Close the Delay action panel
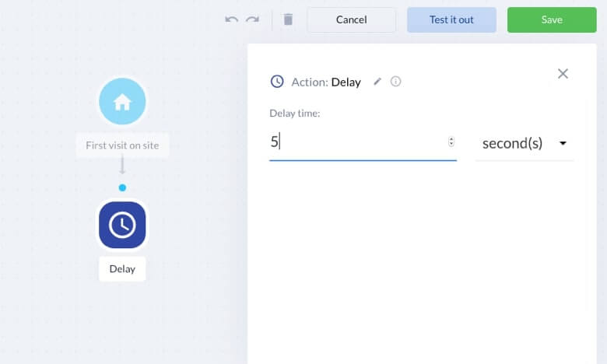 [563, 73]
